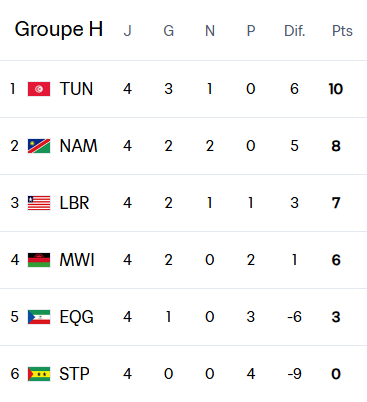Screen dimensions: 367x402
Task: Click the Equatorial Guinea flag icon
Action: tap(39, 317)
